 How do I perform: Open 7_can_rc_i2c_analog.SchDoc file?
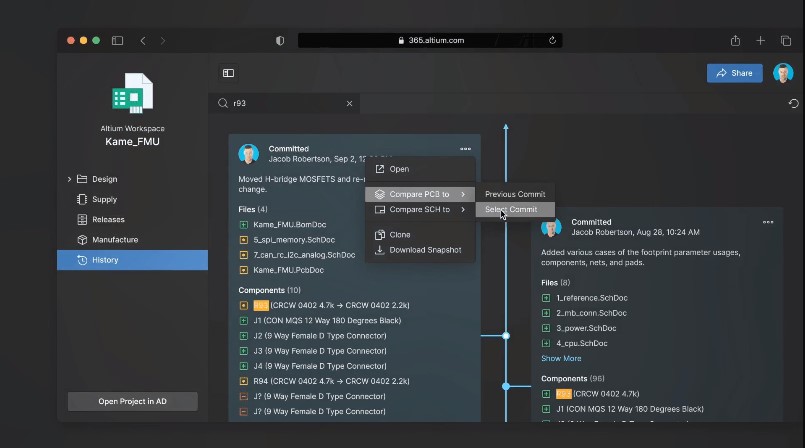click(x=304, y=255)
